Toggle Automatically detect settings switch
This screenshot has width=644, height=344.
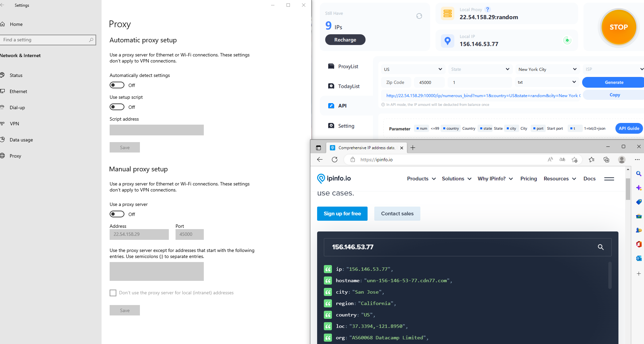117,85
